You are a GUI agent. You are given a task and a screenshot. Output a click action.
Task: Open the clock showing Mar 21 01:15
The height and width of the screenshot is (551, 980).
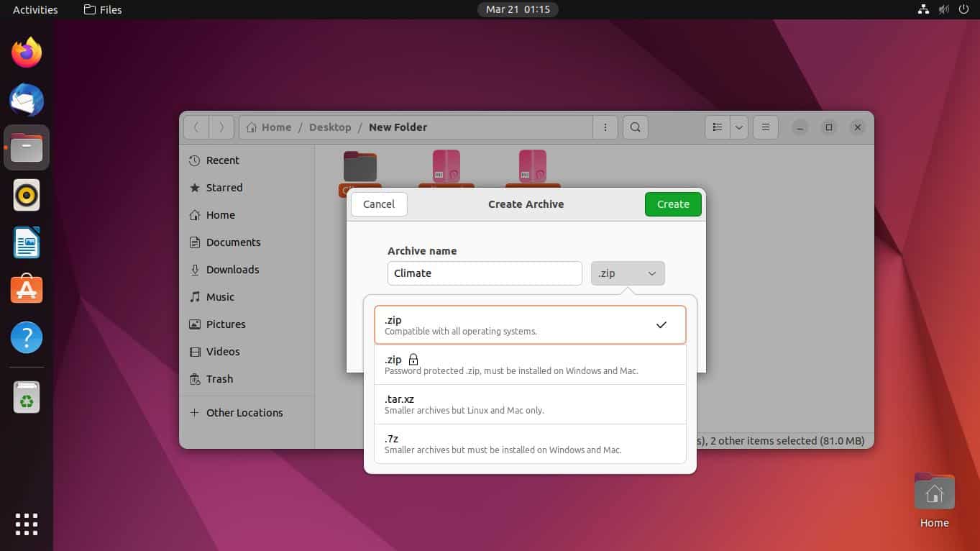point(518,9)
